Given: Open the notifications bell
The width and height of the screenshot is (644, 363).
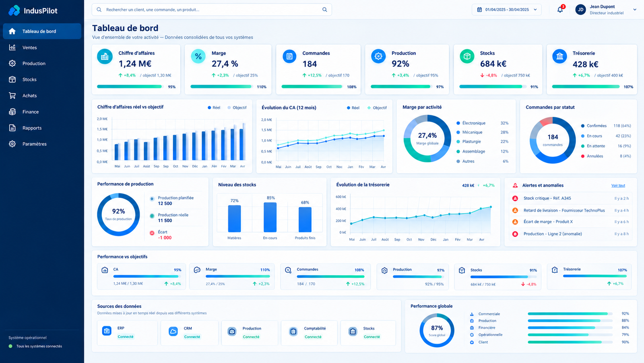Looking at the screenshot, I should point(560,10).
